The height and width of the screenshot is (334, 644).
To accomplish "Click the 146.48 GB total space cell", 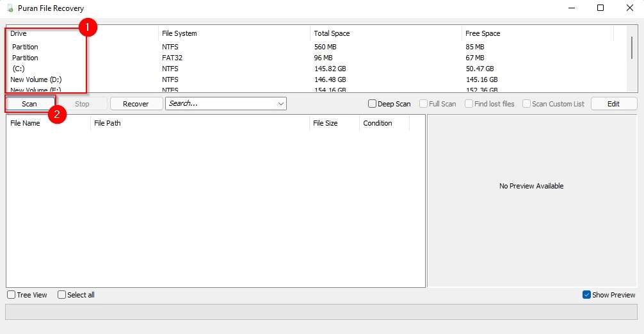I will tap(330, 79).
